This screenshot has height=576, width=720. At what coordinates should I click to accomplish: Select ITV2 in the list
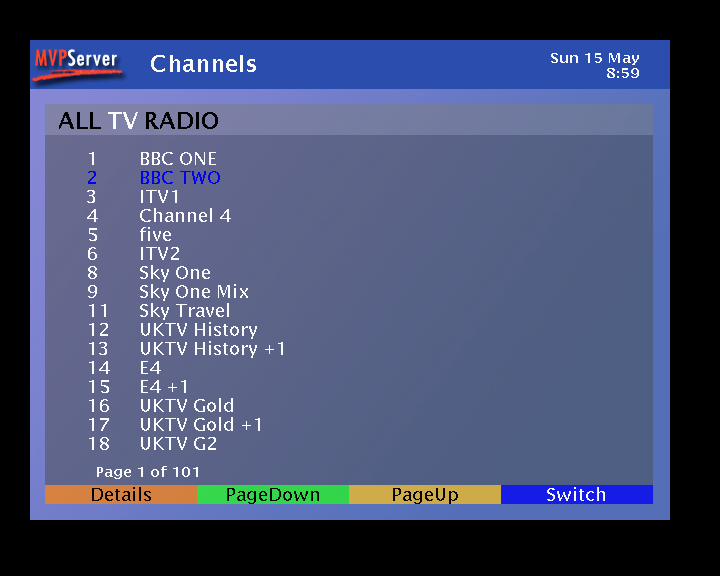pos(159,254)
